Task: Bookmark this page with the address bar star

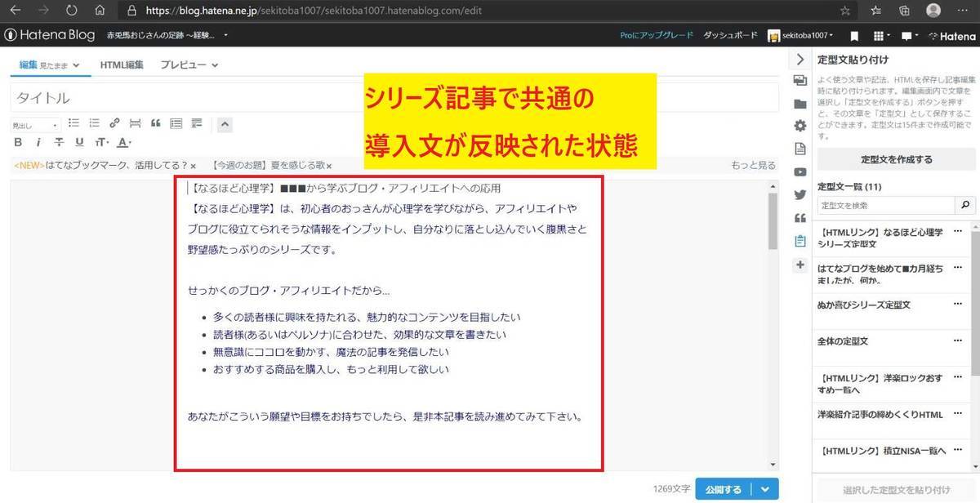Action: click(845, 11)
